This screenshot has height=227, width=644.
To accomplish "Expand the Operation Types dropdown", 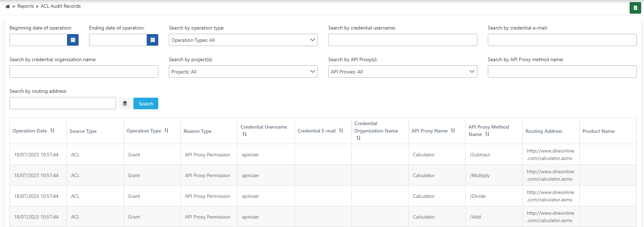I will pyautogui.click(x=243, y=40).
